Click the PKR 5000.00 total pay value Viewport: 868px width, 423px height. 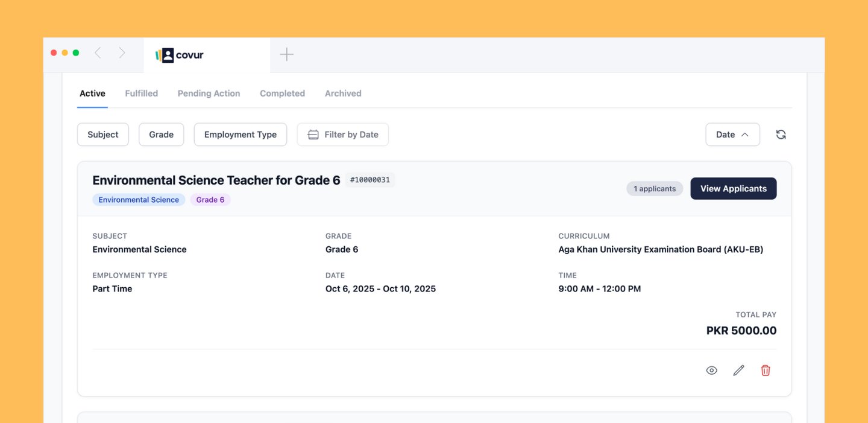(x=741, y=331)
